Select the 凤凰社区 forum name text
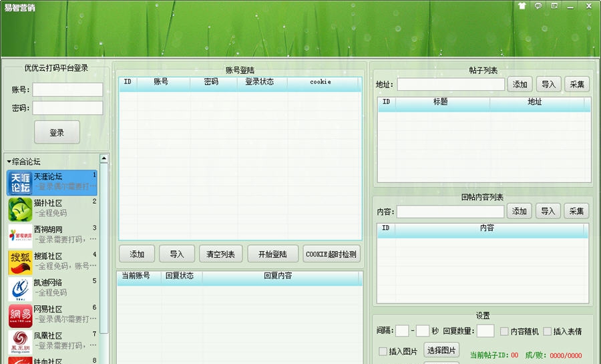601x364 pixels. point(48,336)
